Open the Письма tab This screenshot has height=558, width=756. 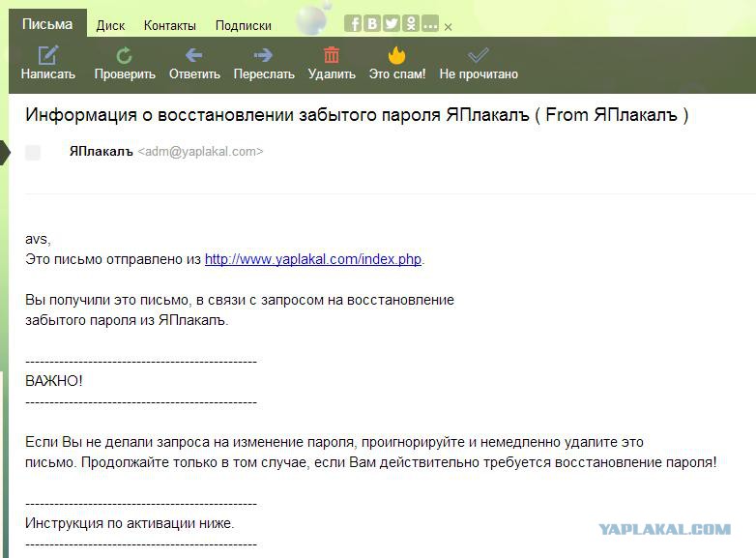click(x=47, y=24)
